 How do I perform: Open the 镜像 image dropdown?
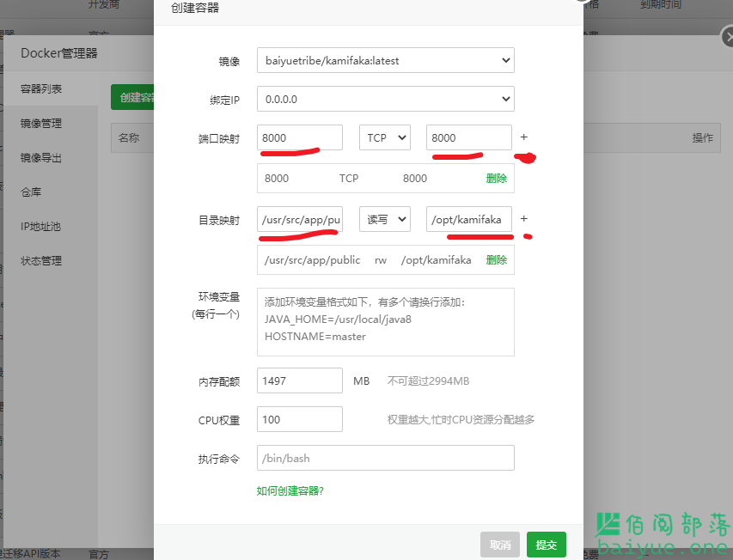(x=385, y=61)
